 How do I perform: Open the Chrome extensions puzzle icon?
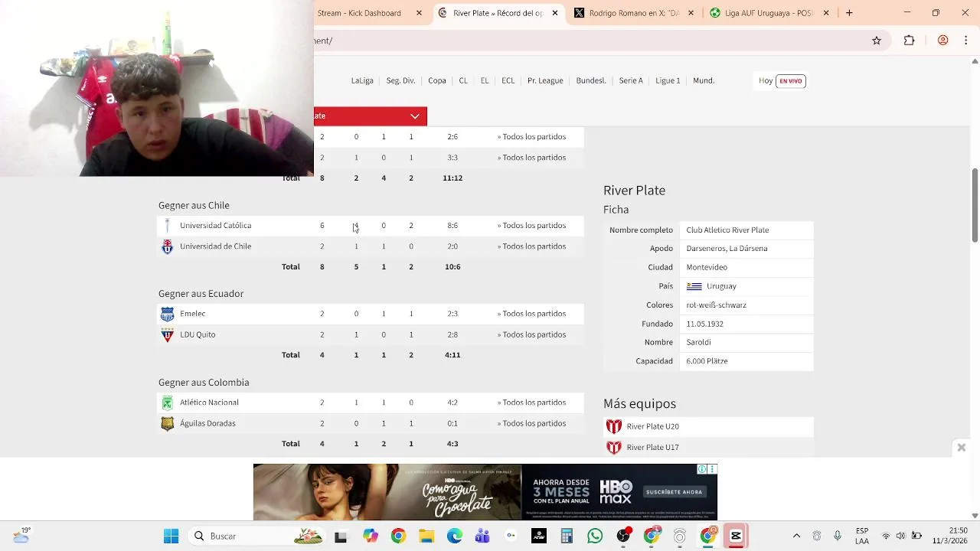[x=909, y=41]
